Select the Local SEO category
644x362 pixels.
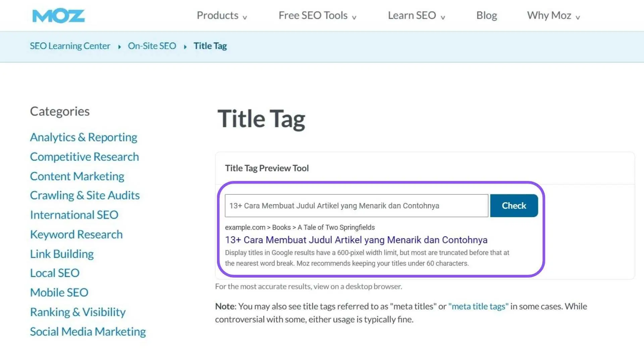pyautogui.click(x=55, y=273)
